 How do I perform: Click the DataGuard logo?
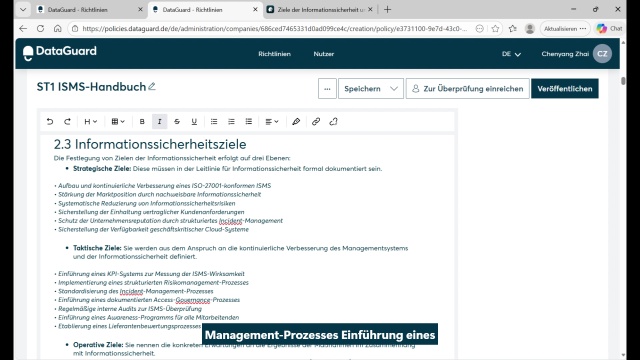(x=60, y=52)
